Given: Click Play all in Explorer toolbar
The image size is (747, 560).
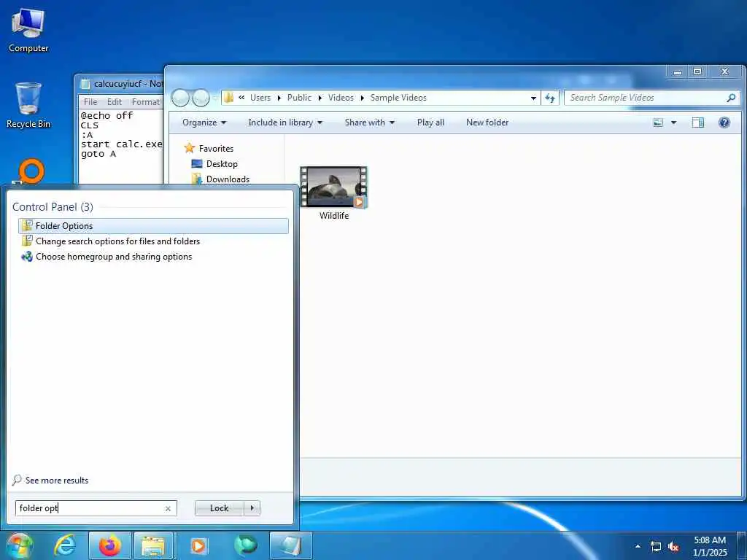Looking at the screenshot, I should [x=430, y=122].
